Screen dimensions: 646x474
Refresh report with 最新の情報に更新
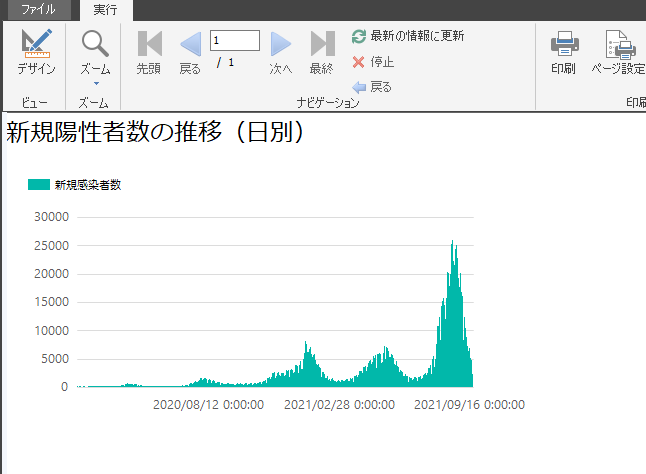pos(408,36)
